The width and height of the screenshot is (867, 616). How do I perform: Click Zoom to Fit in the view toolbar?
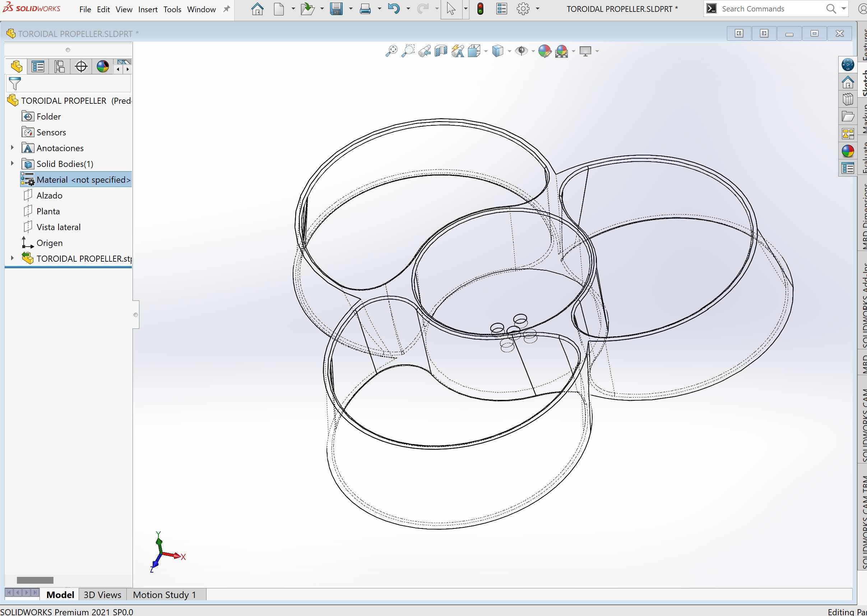coord(391,51)
